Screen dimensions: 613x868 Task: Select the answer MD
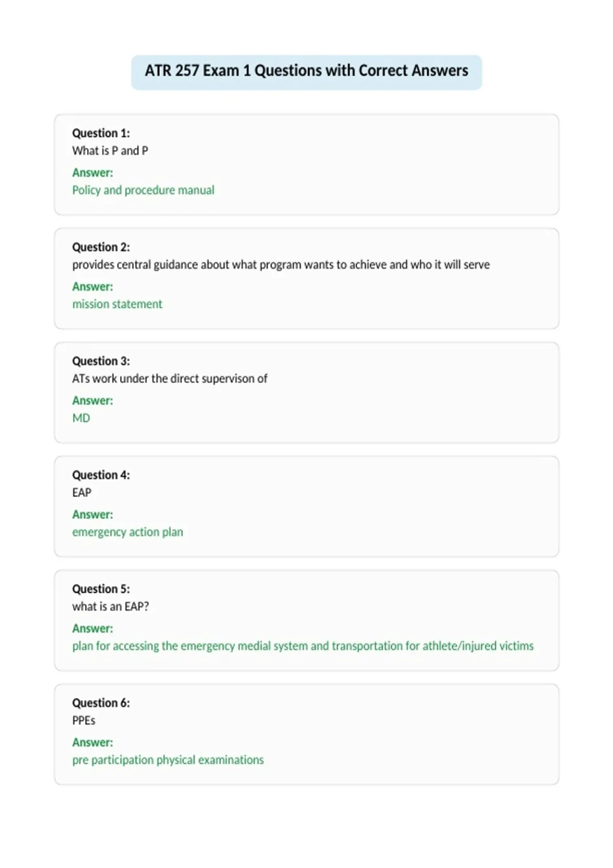pos(81,418)
